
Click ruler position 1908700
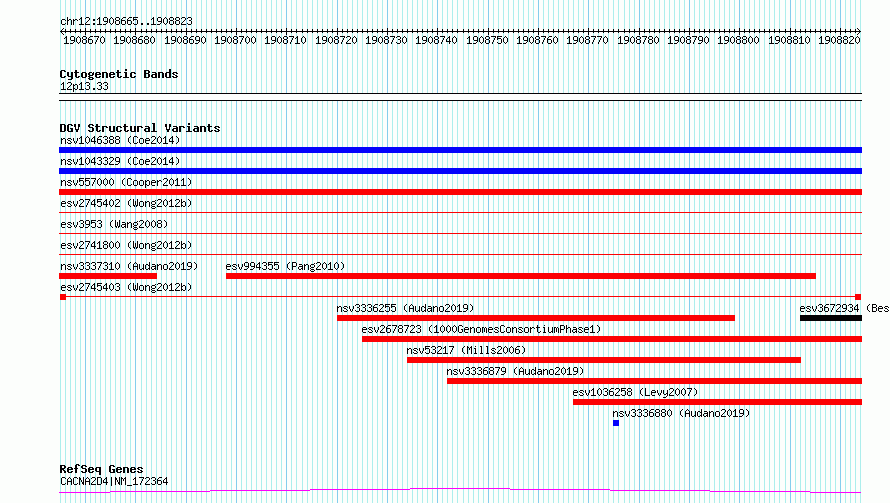[235, 40]
